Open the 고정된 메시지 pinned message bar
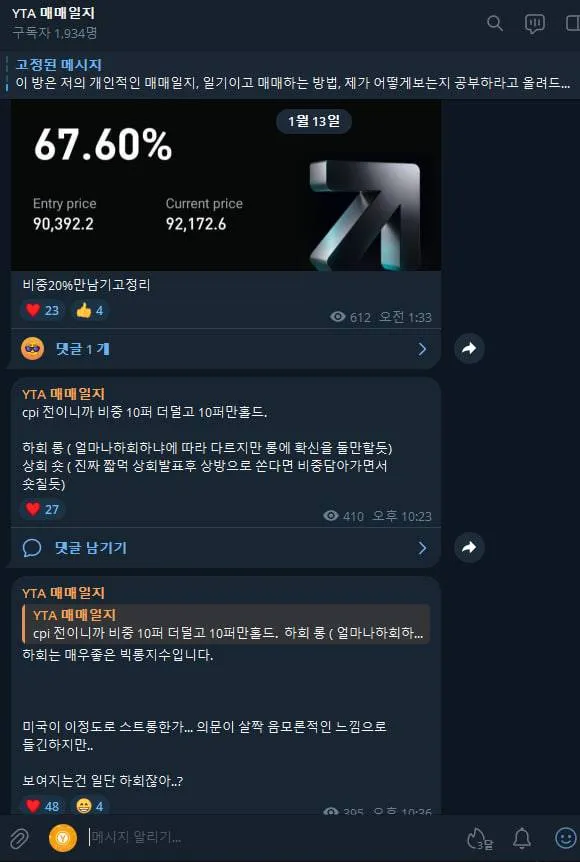 tap(290, 74)
